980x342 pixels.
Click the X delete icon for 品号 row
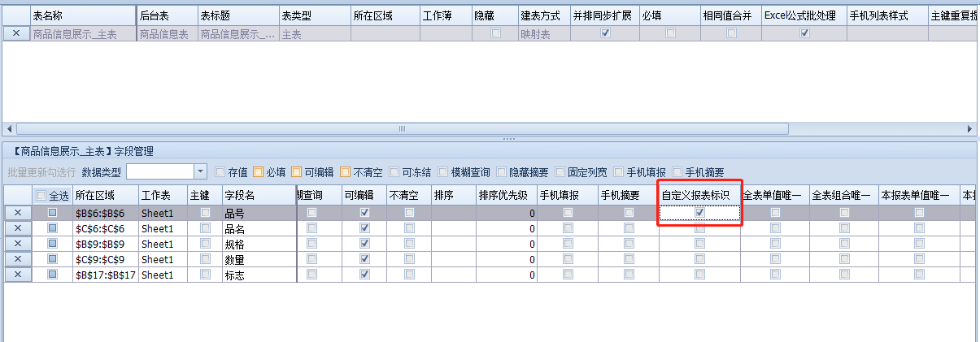17,213
